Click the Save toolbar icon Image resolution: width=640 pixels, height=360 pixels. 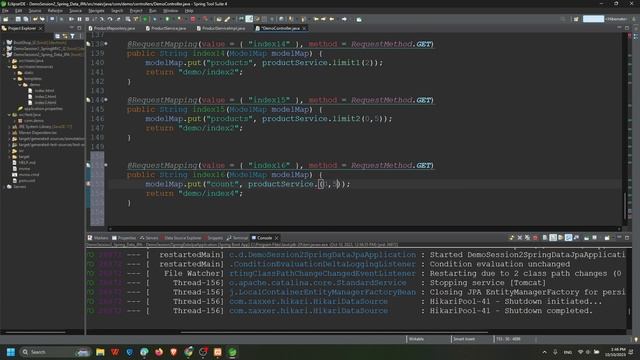tap(18, 19)
